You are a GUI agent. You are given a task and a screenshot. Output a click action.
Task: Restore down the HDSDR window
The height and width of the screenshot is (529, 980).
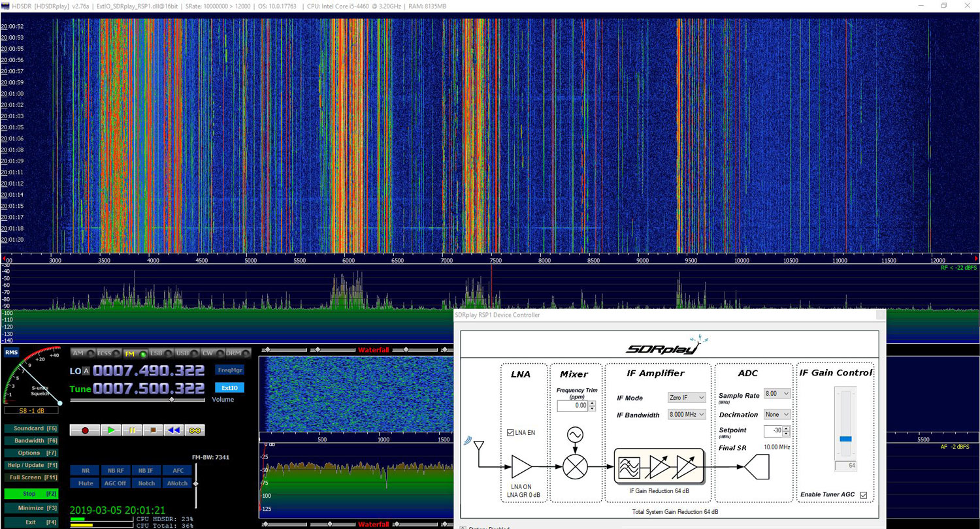click(x=943, y=6)
